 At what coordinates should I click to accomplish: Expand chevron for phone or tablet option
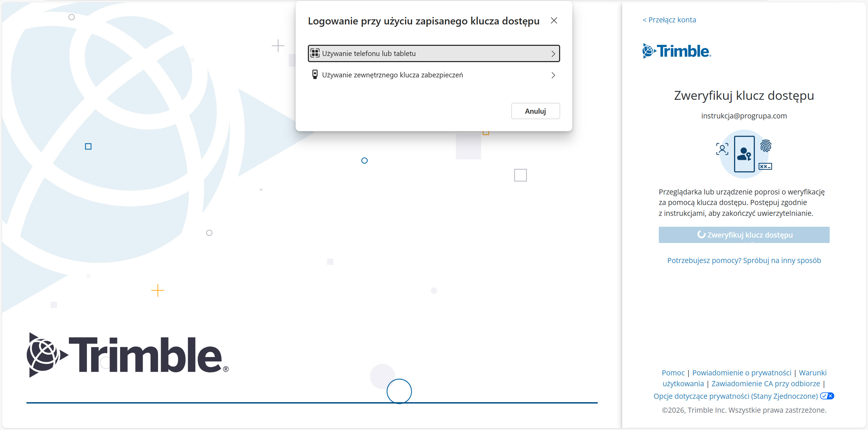(553, 54)
